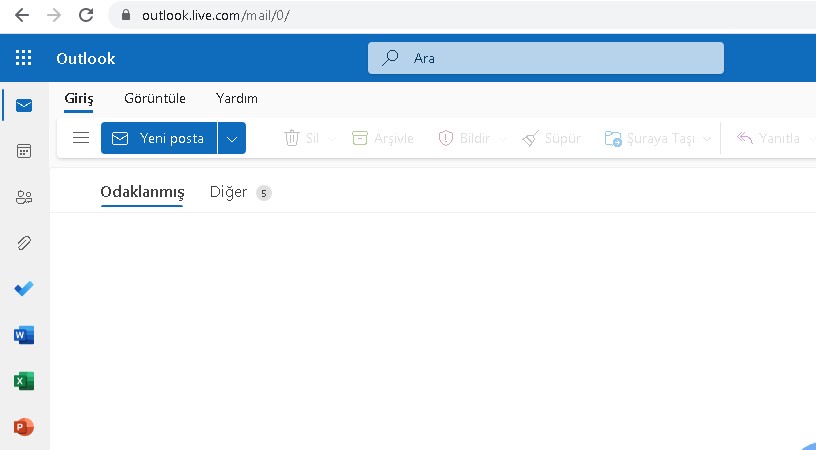This screenshot has width=816, height=450.
Task: Launch PowerPoint from the sidebar
Action: point(24,427)
